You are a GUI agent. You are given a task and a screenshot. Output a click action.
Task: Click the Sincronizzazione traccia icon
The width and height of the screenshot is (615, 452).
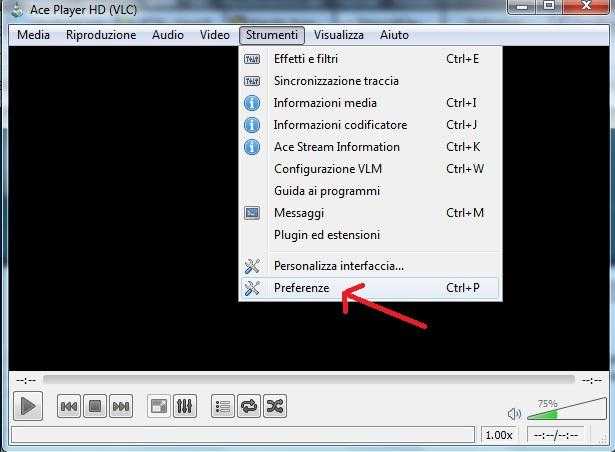tap(252, 81)
